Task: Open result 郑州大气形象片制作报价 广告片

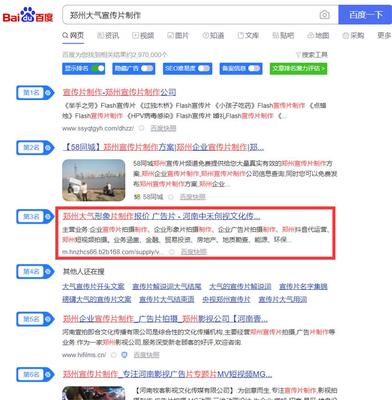Action: (161, 216)
